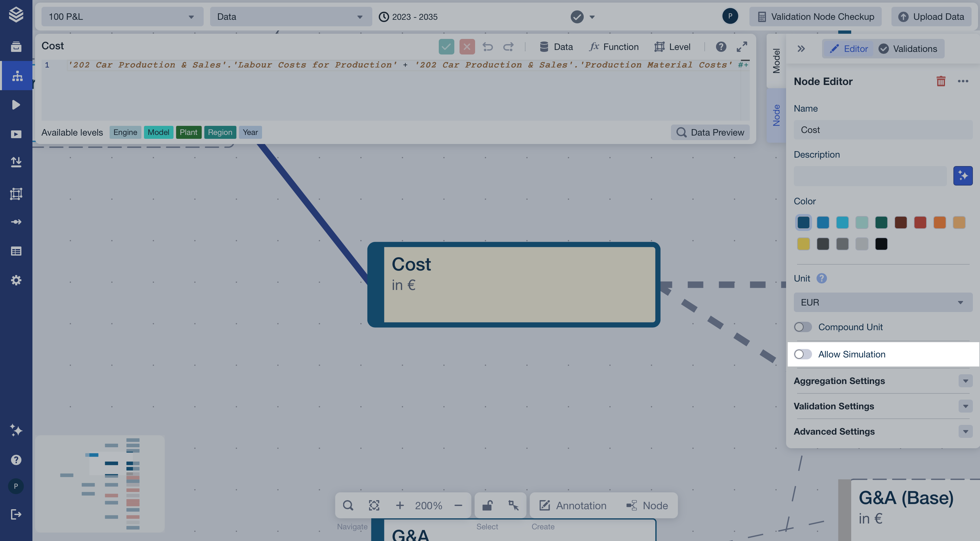Screen dimensions: 980x541
Task: Create a new Node
Action: click(647, 505)
